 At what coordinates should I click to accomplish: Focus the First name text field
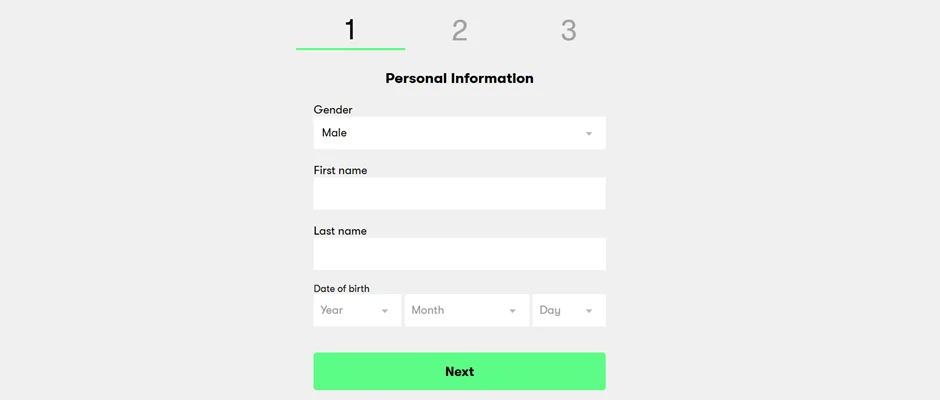tap(459, 194)
